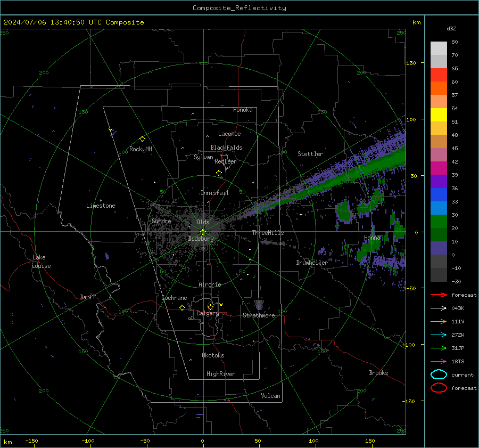Click the Strathmore city label
Screen dimensions: 479x448
[x=259, y=315]
